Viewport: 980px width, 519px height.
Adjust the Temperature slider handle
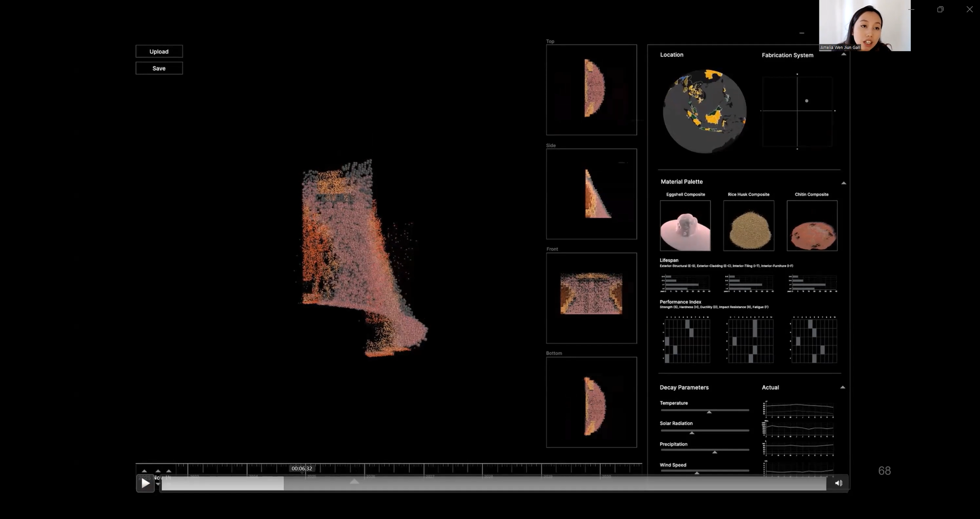(709, 412)
